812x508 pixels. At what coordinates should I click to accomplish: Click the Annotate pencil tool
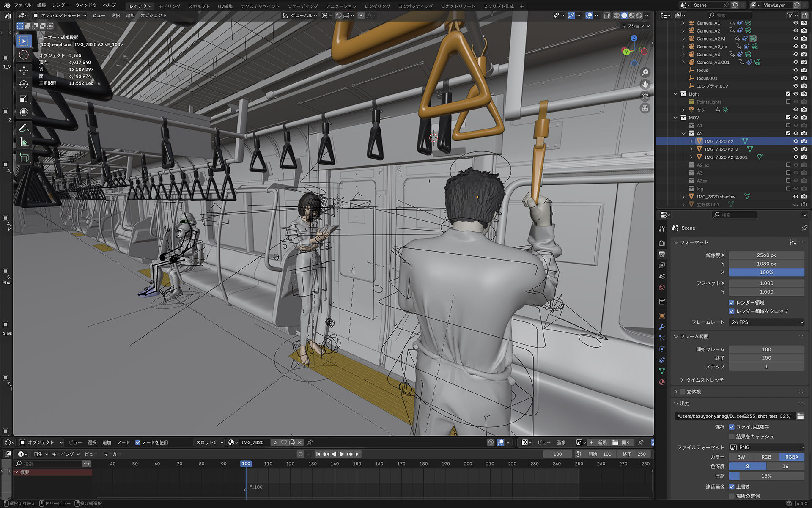coord(24,128)
